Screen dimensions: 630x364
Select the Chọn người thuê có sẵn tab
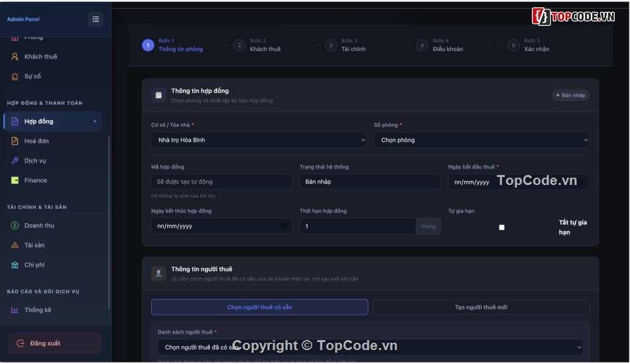[259, 307]
